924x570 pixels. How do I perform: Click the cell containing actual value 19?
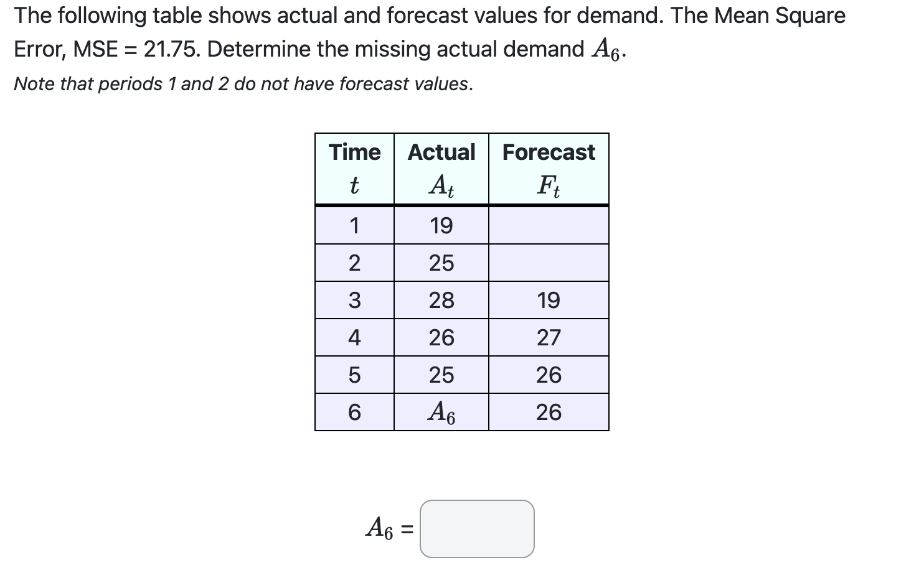[441, 226]
